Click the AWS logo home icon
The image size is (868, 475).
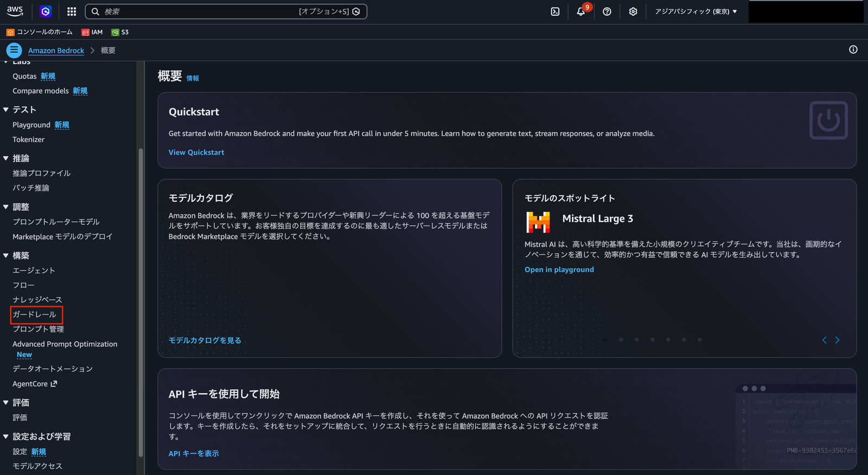(x=15, y=11)
